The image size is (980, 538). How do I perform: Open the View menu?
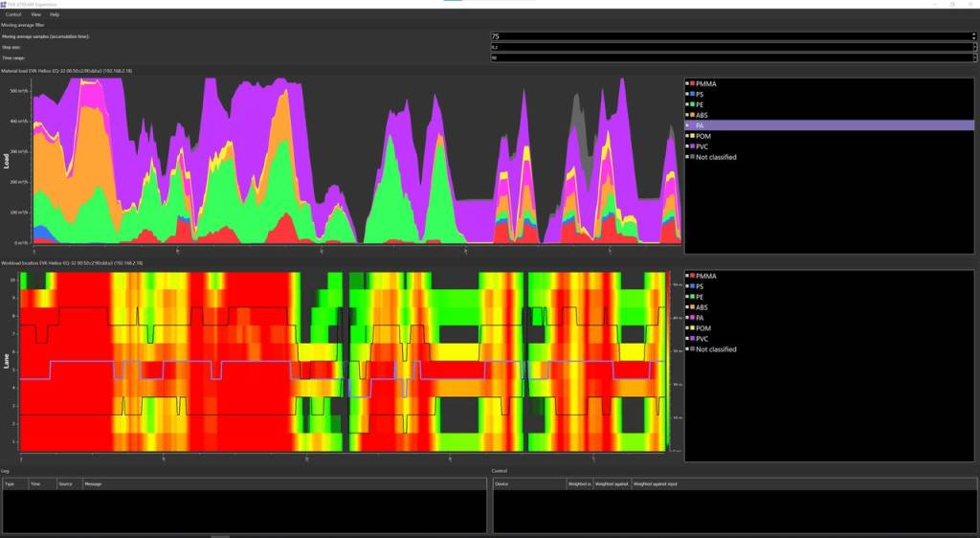pos(35,14)
